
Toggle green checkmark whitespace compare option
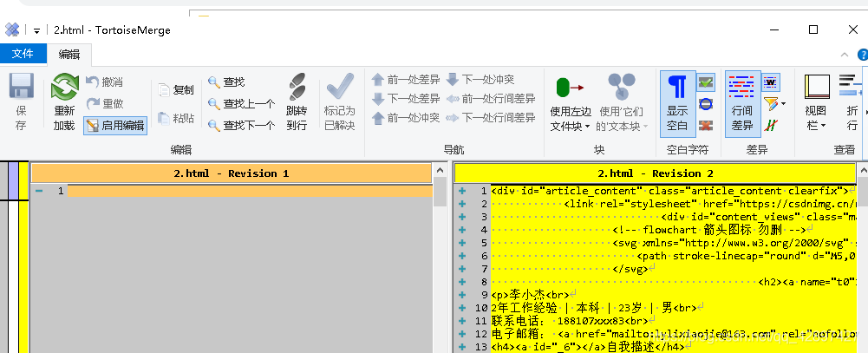tap(705, 82)
